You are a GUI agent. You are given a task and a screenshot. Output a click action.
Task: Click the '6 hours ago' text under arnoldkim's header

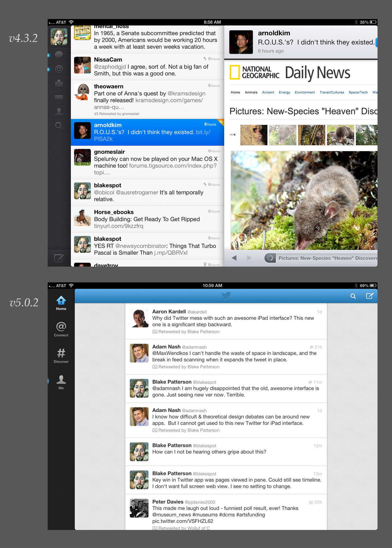271,51
